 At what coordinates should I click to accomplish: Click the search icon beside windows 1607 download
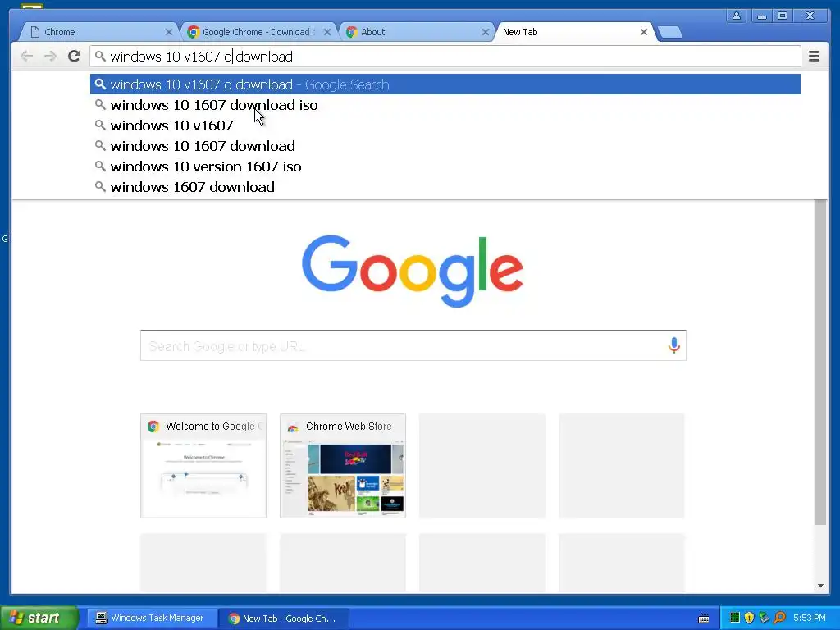click(x=99, y=186)
